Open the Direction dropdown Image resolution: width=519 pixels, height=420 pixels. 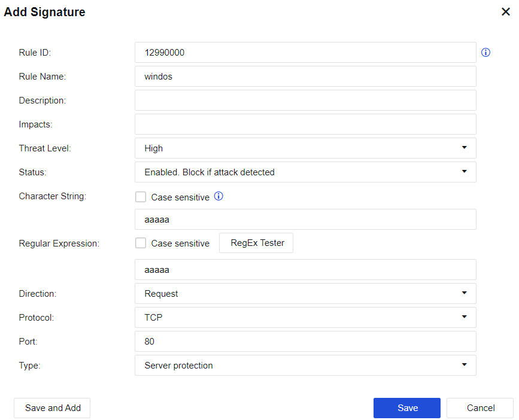coord(305,294)
